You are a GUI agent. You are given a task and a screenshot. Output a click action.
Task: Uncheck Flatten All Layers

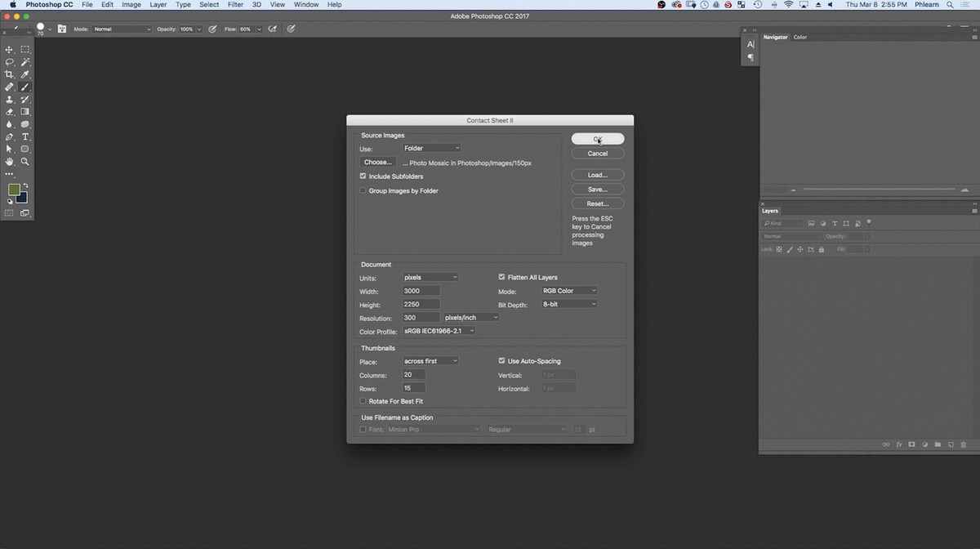click(501, 277)
